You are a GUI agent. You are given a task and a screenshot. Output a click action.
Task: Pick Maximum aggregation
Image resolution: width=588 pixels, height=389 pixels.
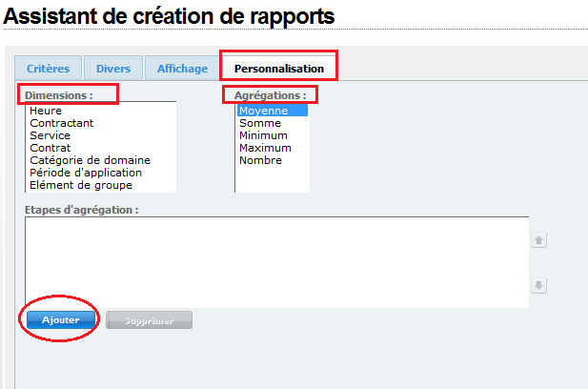pos(273,148)
